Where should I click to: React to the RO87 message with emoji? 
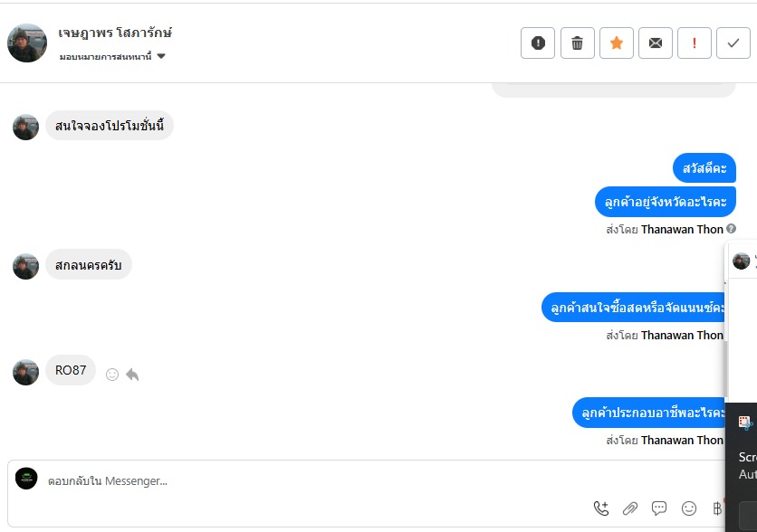[112, 374]
